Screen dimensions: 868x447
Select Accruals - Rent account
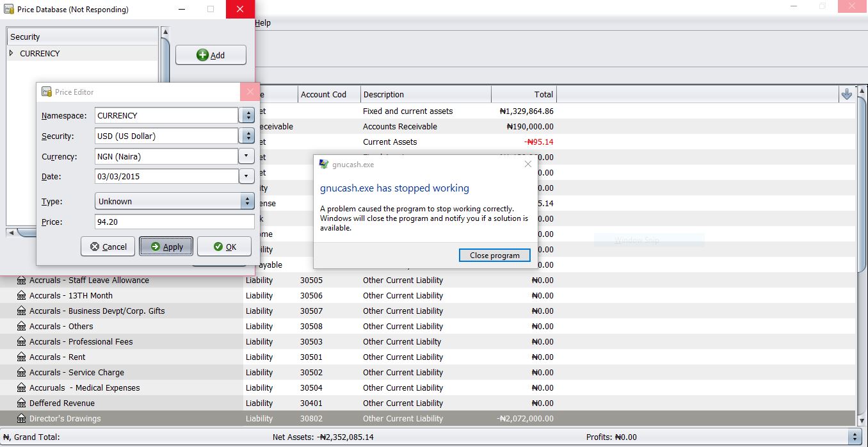[58, 357]
